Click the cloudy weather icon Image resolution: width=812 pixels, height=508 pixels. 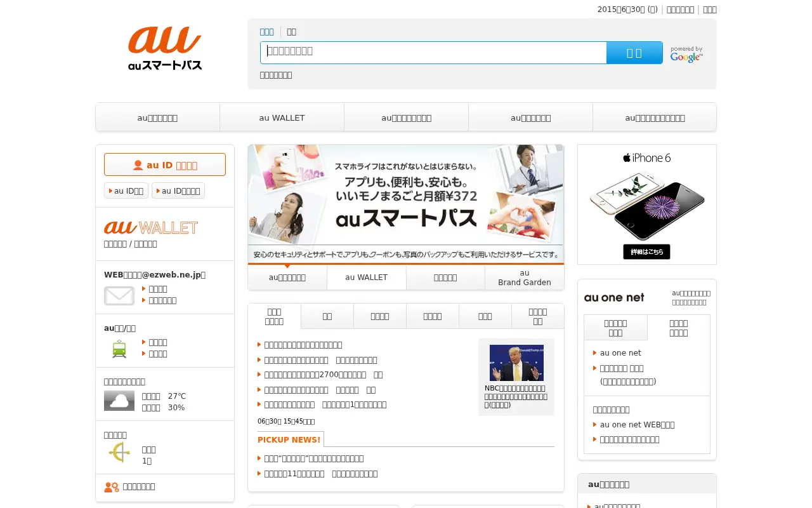pos(119,401)
